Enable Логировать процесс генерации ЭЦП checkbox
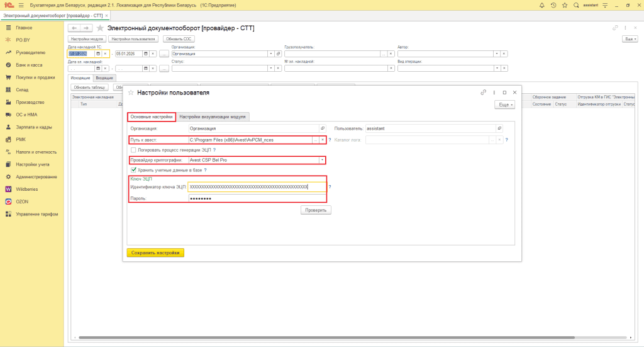Screen dimensions: 644x347 point(133,150)
